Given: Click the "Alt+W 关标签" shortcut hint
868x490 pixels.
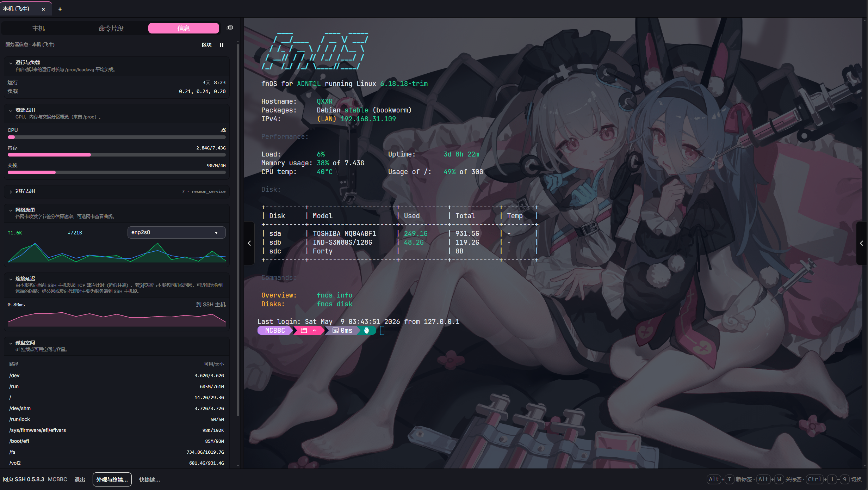Looking at the screenshot, I should point(779,479).
